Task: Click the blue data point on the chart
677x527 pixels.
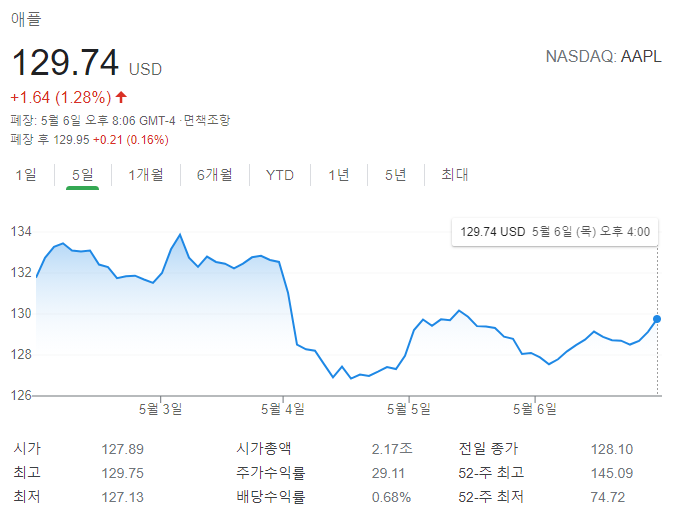Action: [x=657, y=319]
